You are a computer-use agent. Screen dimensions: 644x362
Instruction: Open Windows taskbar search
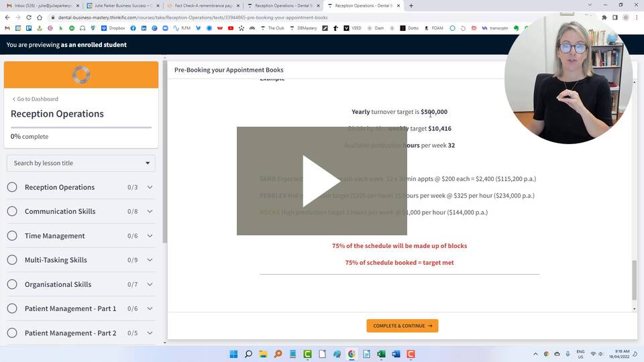248,354
